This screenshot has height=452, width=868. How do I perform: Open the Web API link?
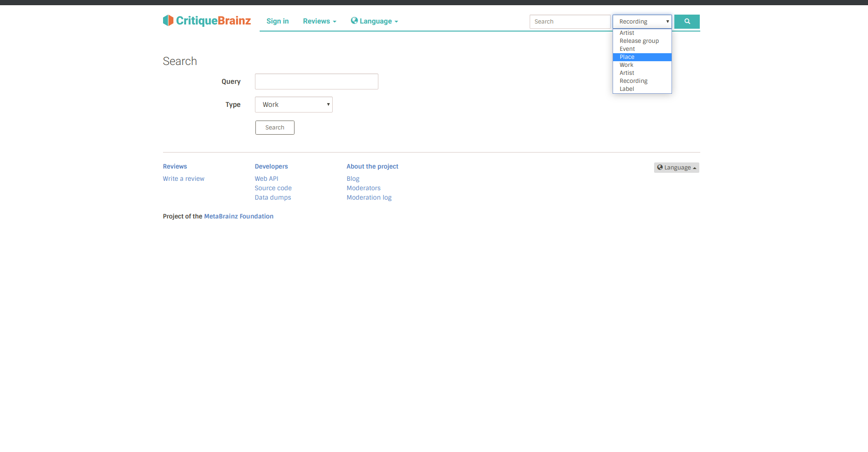click(x=266, y=179)
